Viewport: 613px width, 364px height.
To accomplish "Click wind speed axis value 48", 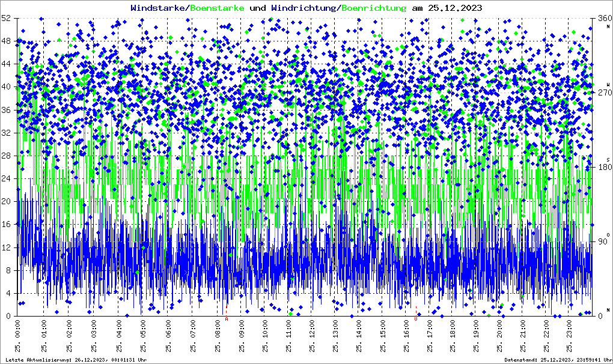I will click(5, 41).
